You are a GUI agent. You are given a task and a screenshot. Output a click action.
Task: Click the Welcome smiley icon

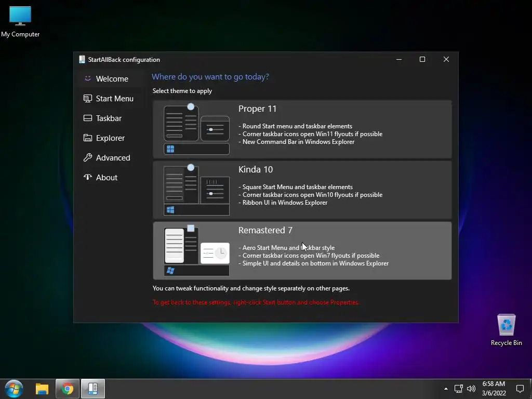pos(87,78)
